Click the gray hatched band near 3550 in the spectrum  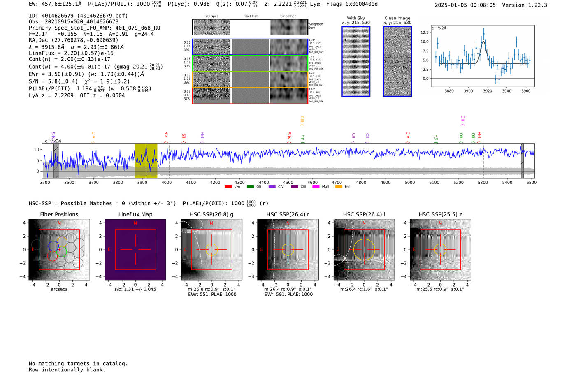click(x=56, y=160)
